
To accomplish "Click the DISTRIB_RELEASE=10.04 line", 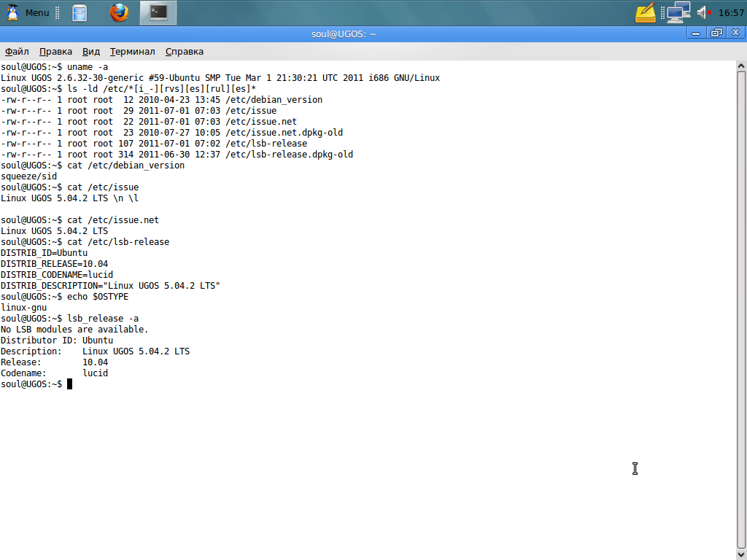I will 54,264.
